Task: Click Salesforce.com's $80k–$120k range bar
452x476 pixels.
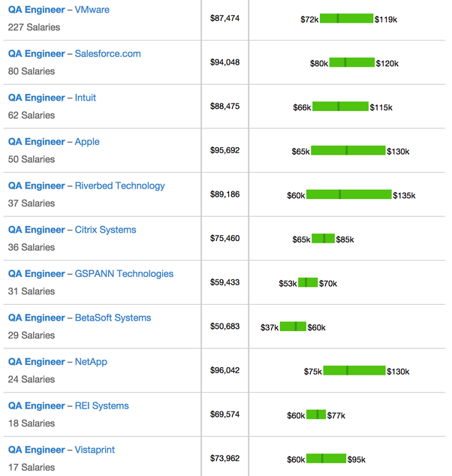Action: pyautogui.click(x=351, y=62)
